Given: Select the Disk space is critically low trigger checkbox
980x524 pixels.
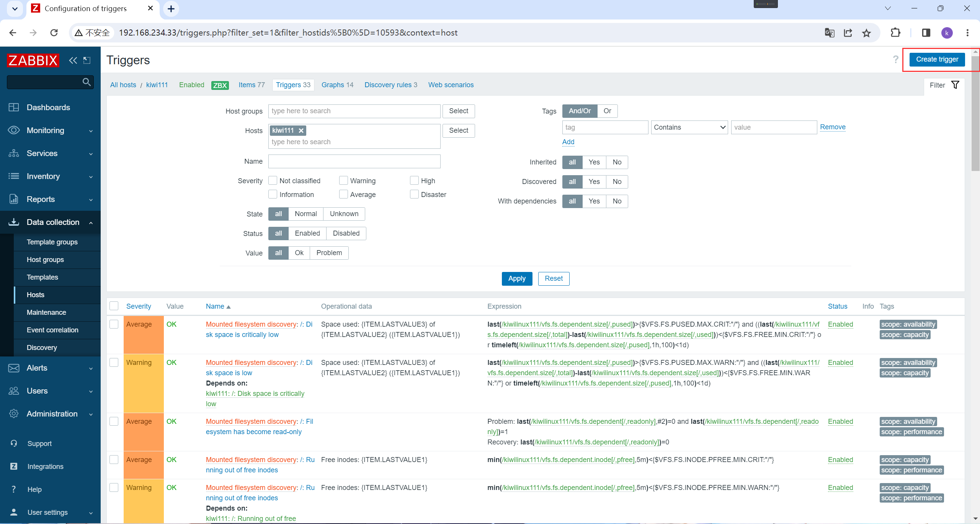Looking at the screenshot, I should 114,324.
